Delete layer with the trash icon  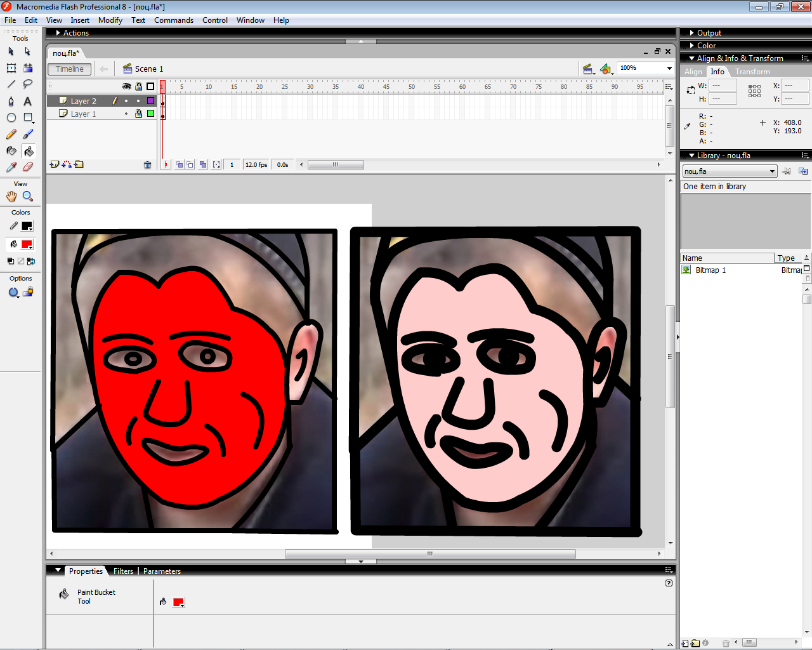[148, 165]
